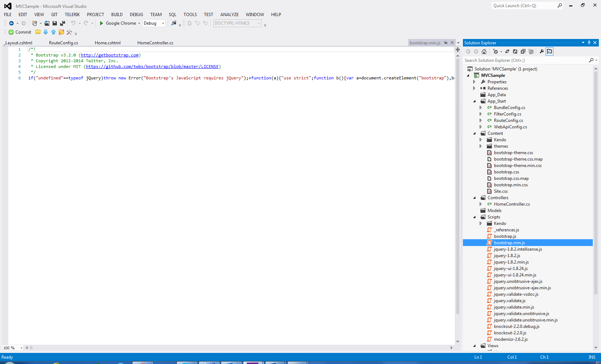Expand the References tree node
The width and height of the screenshot is (601, 364).
(474, 88)
